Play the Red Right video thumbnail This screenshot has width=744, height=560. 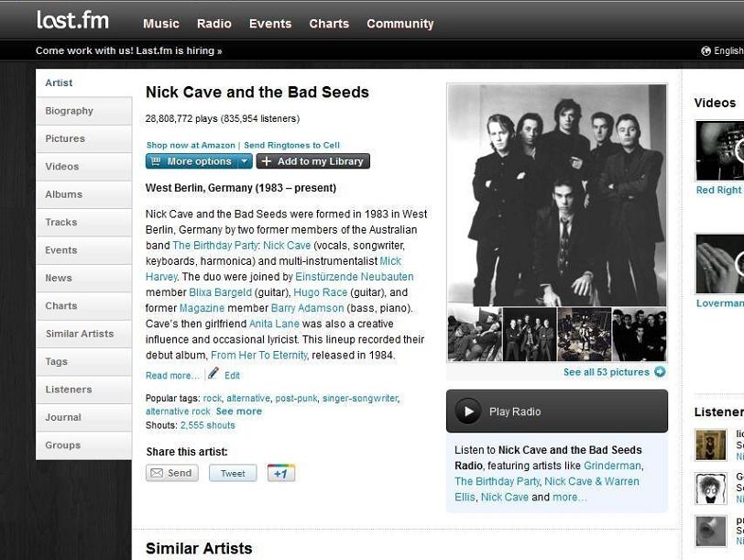[720, 151]
